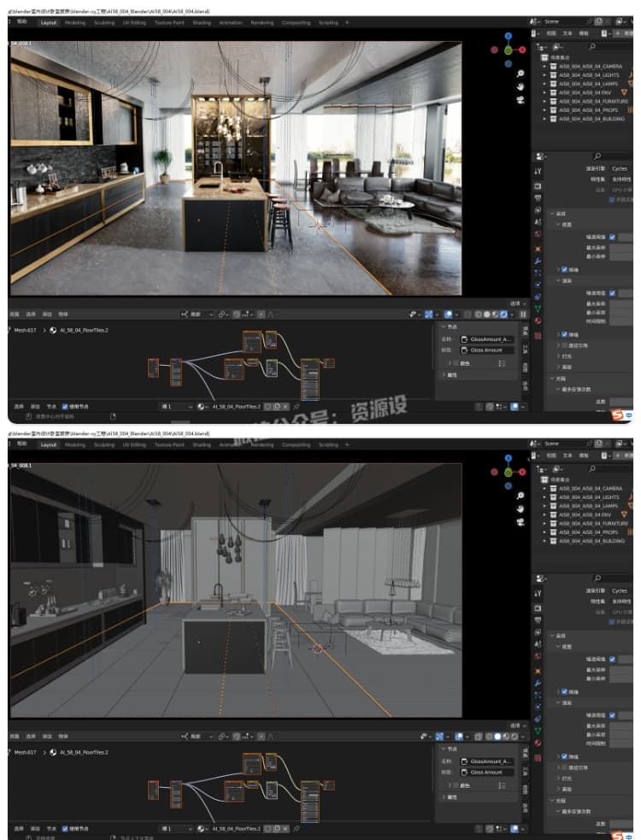Expand the AI58_04_LIGHTS collection in the solid-view outliner

(x=544, y=497)
